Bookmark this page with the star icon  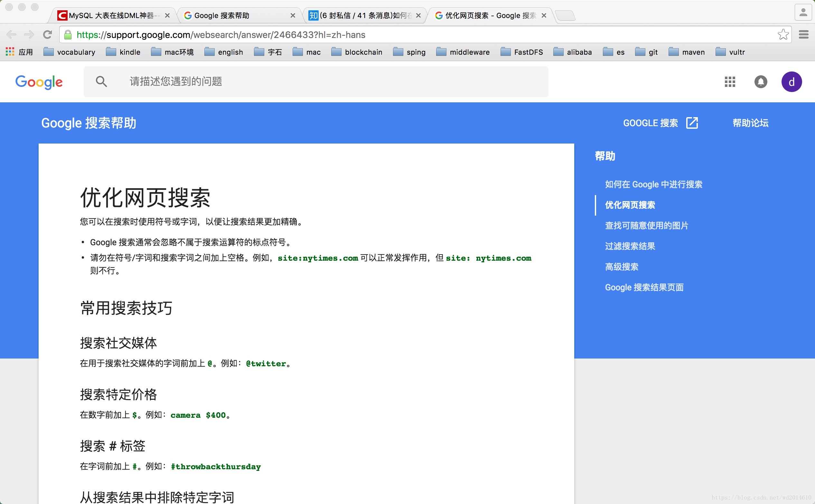click(783, 34)
